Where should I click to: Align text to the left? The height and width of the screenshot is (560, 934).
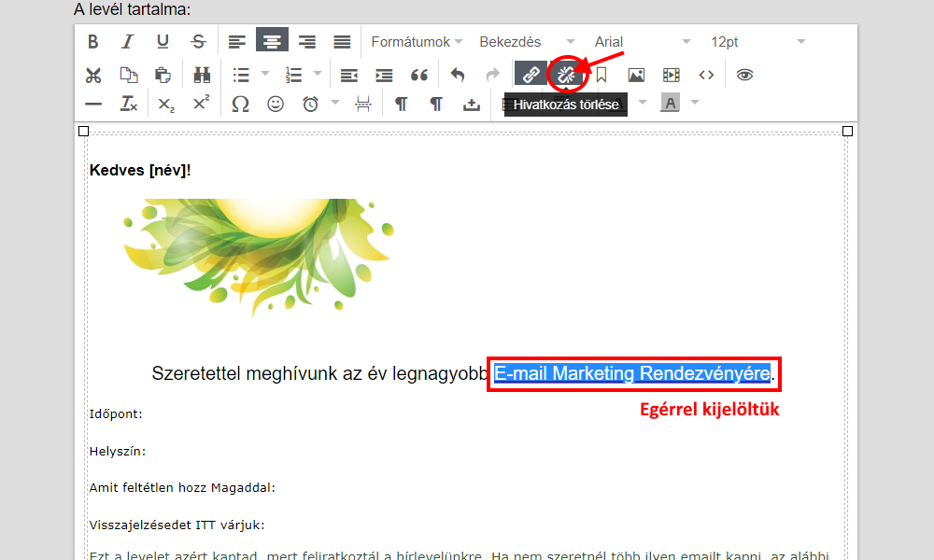[x=237, y=42]
